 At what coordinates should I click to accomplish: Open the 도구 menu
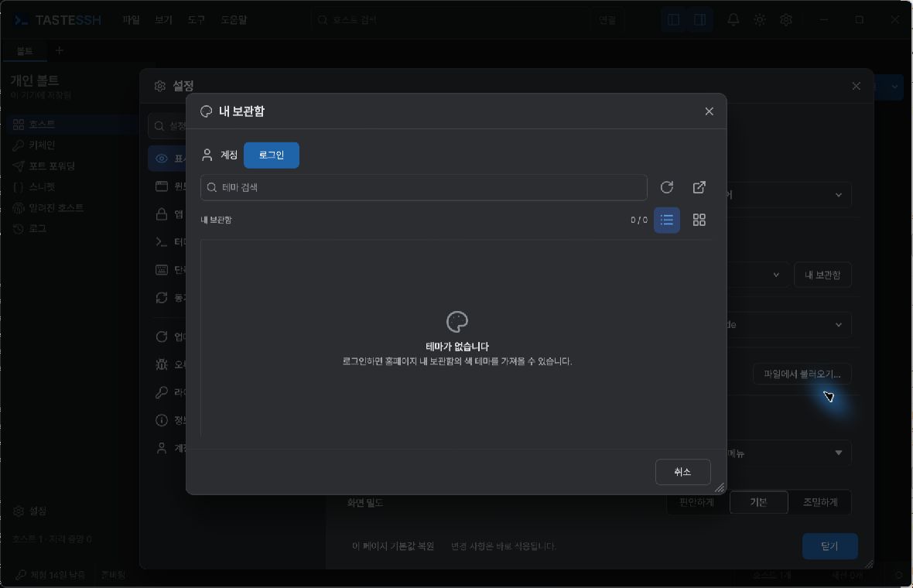click(197, 20)
